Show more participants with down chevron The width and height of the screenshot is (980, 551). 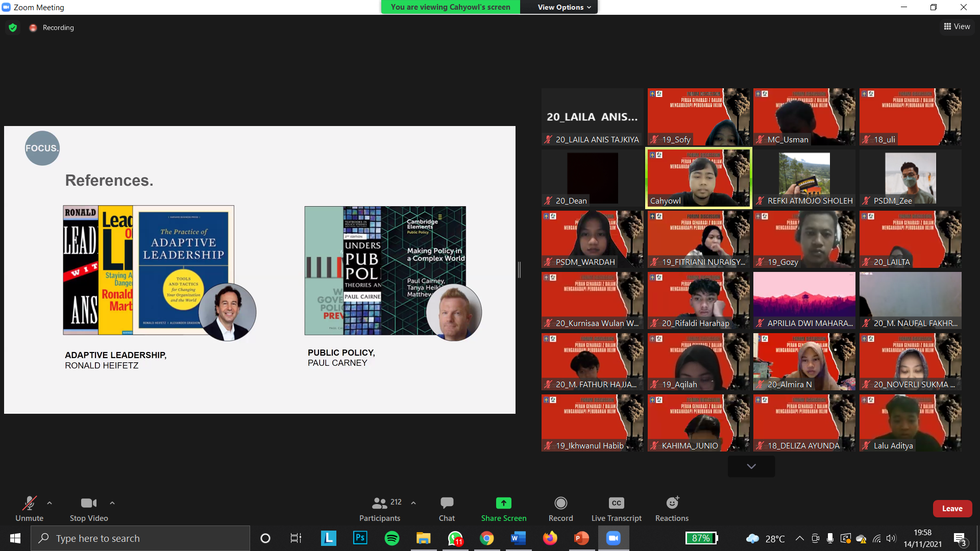point(751,466)
